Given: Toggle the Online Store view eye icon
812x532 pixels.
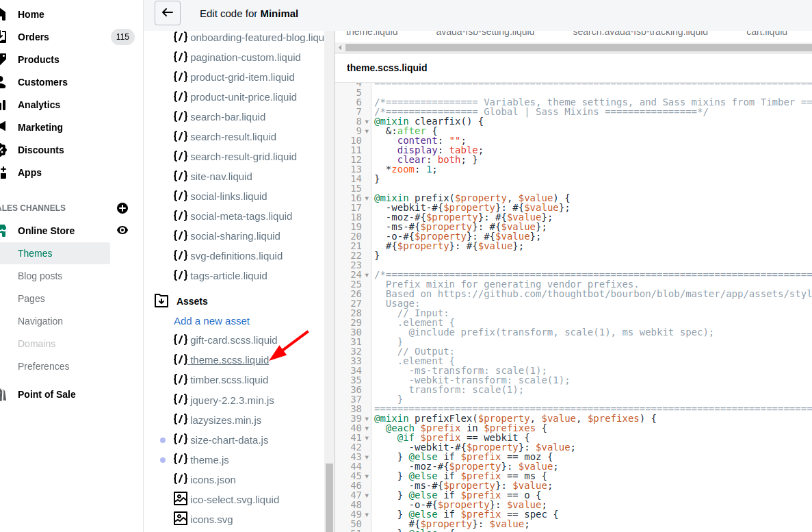Looking at the screenshot, I should click(122, 231).
